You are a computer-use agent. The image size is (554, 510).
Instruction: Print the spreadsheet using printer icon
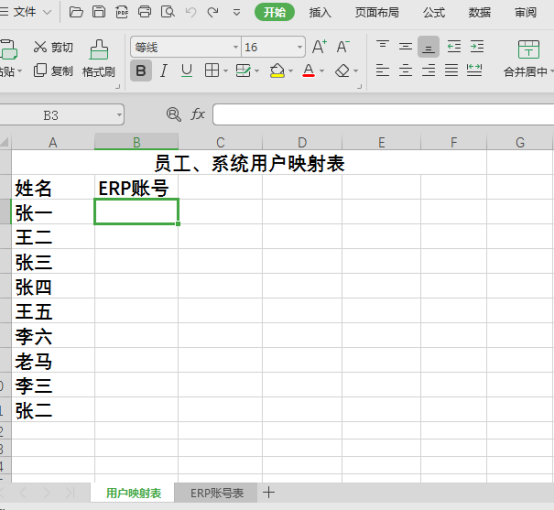145,12
